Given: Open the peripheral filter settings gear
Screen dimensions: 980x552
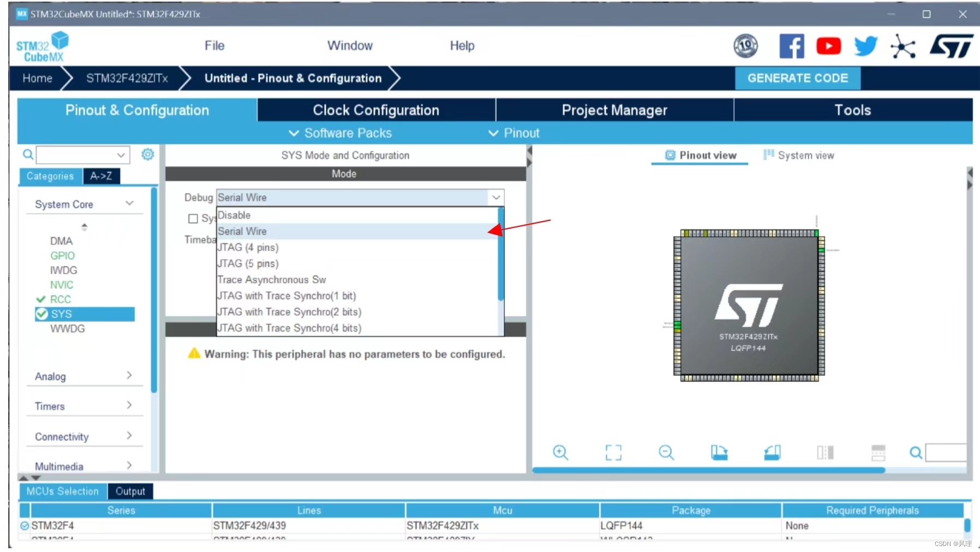Looking at the screenshot, I should [x=147, y=154].
